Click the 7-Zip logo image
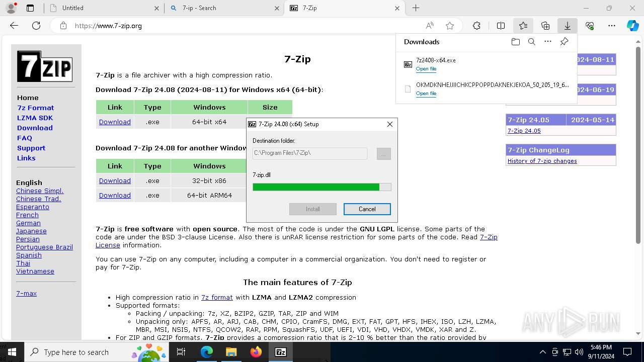This screenshot has height=362, width=644. [45, 66]
